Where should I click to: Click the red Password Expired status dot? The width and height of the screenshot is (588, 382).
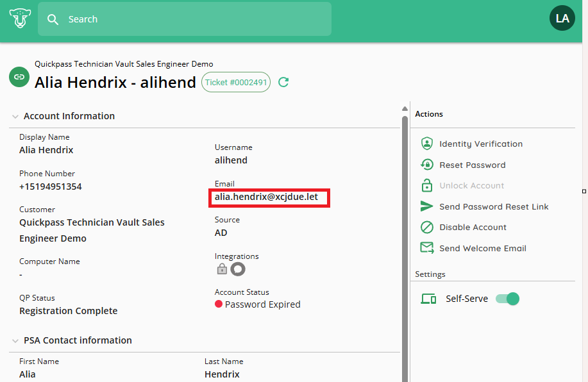(x=219, y=304)
